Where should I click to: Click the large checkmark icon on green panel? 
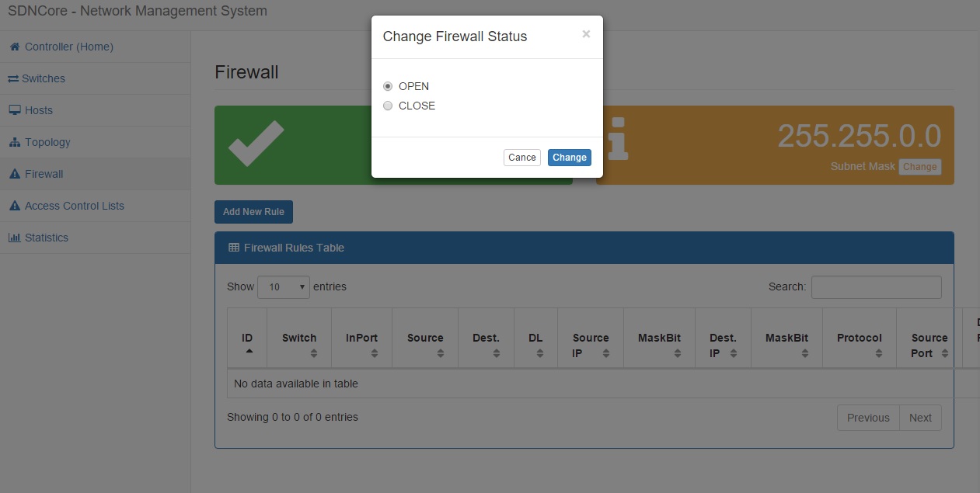point(256,143)
